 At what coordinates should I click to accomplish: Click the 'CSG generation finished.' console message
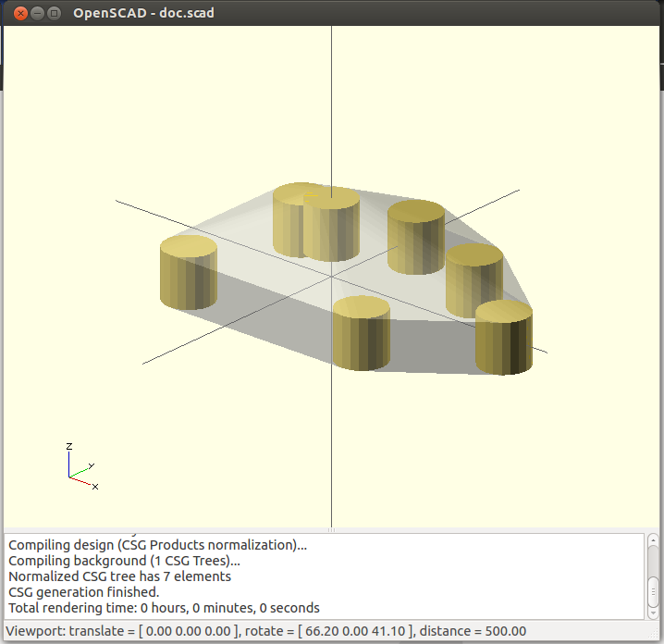click(x=84, y=592)
